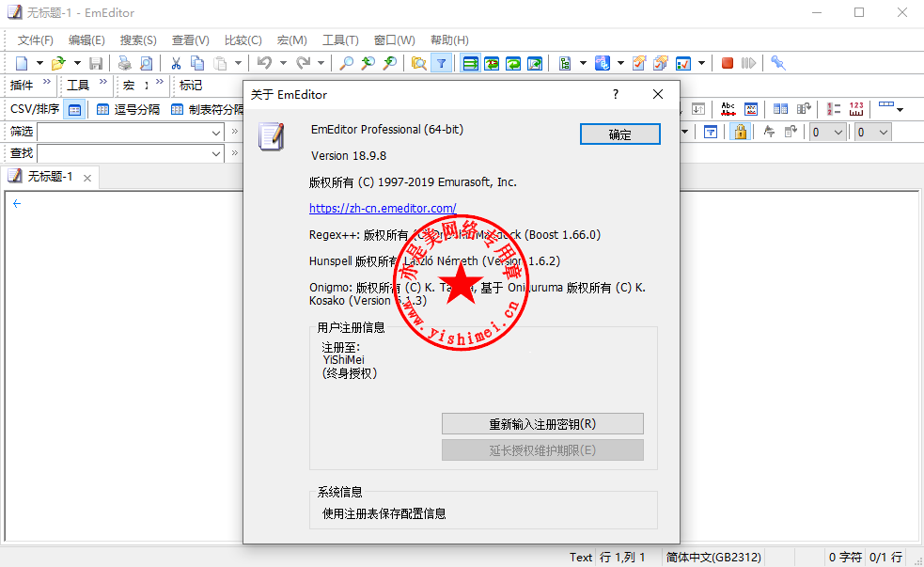Click 简体中文(GB2312) encoding in status bar

click(x=713, y=557)
